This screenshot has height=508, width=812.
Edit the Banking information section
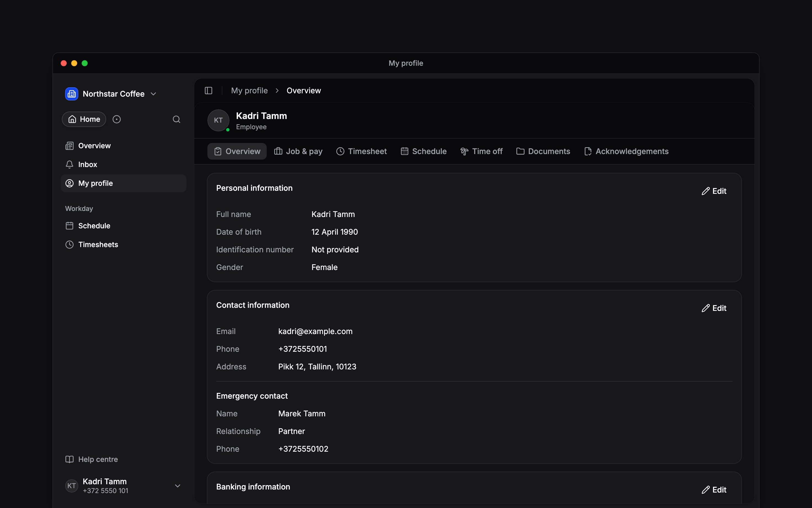(714, 490)
